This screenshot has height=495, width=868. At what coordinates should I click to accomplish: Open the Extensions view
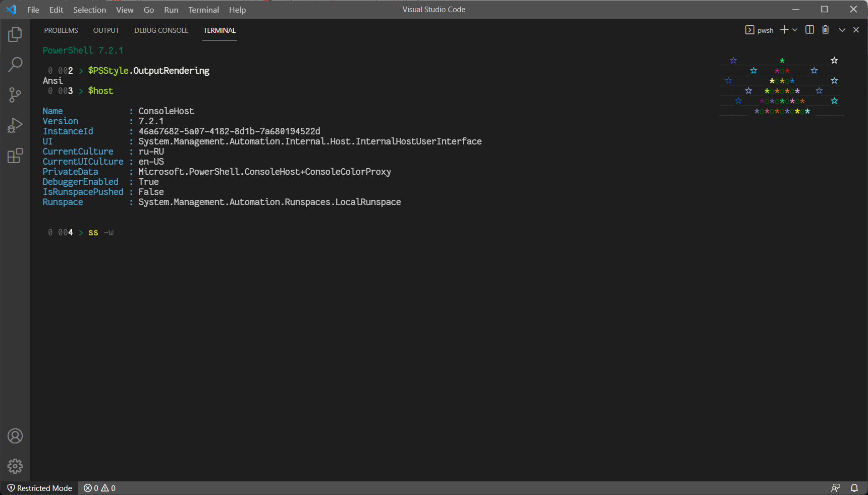(x=15, y=156)
